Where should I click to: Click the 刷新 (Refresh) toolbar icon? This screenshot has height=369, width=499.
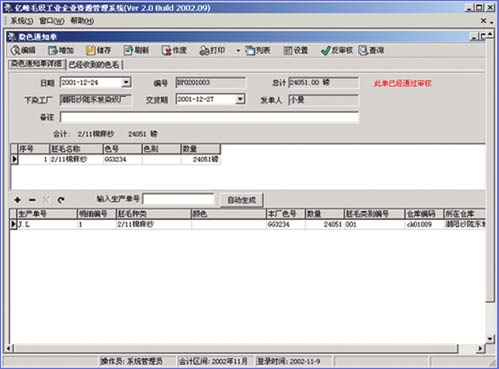[128, 50]
